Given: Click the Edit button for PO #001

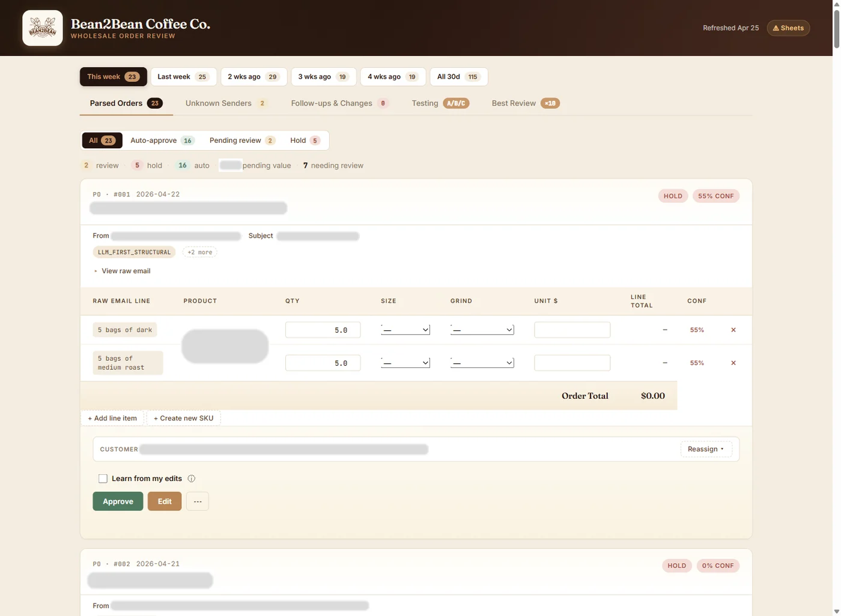Looking at the screenshot, I should (x=165, y=501).
